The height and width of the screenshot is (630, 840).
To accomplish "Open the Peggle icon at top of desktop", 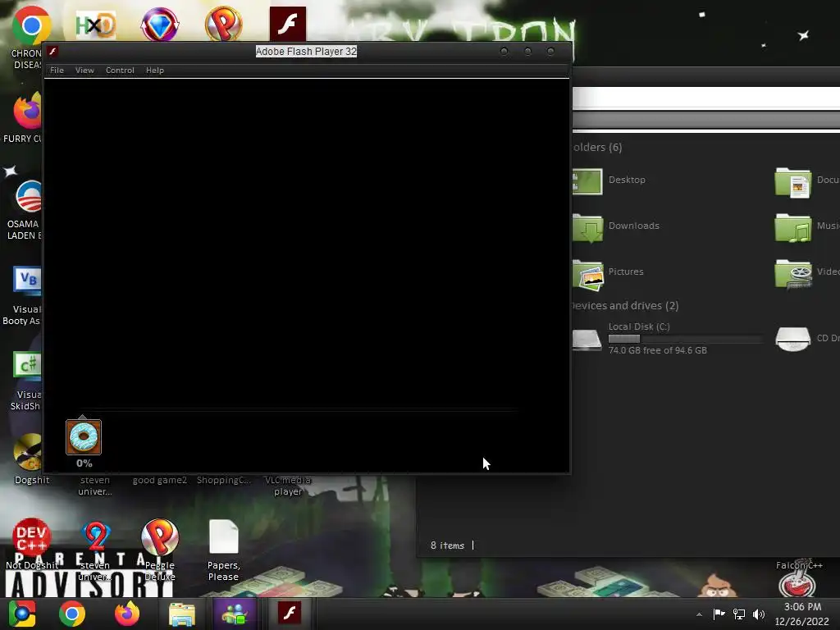I will tap(224, 24).
